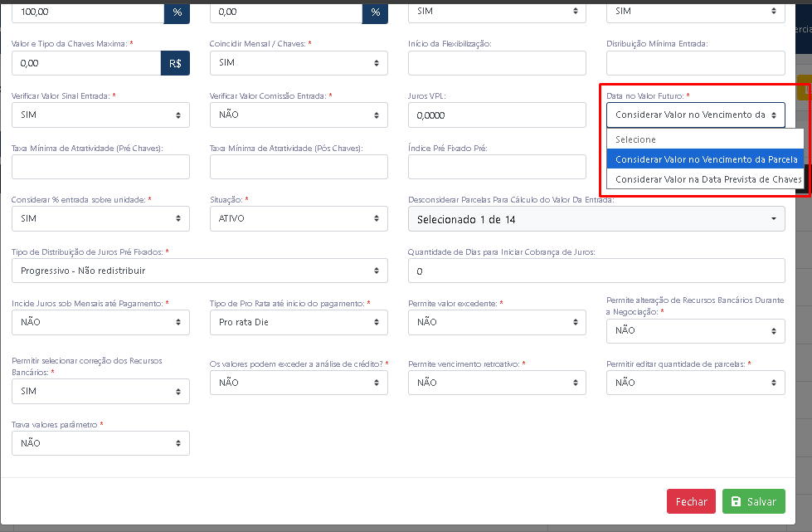Image resolution: width=812 pixels, height=532 pixels.
Task: Open Incide Juros sob Mensais até Pagamento dropdown
Action: tap(100, 322)
